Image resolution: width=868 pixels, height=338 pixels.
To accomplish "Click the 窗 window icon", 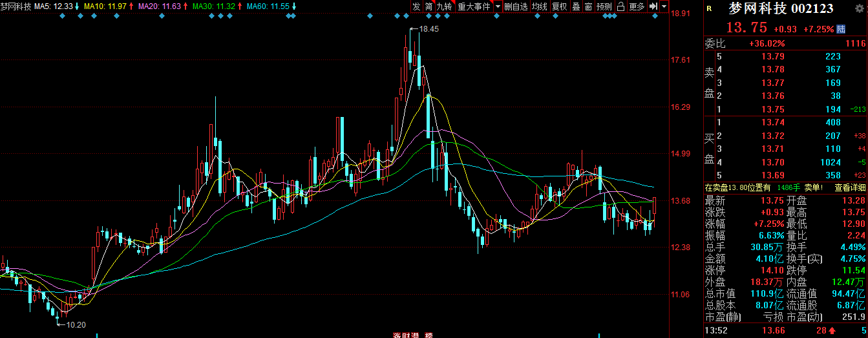I will point(588,6).
